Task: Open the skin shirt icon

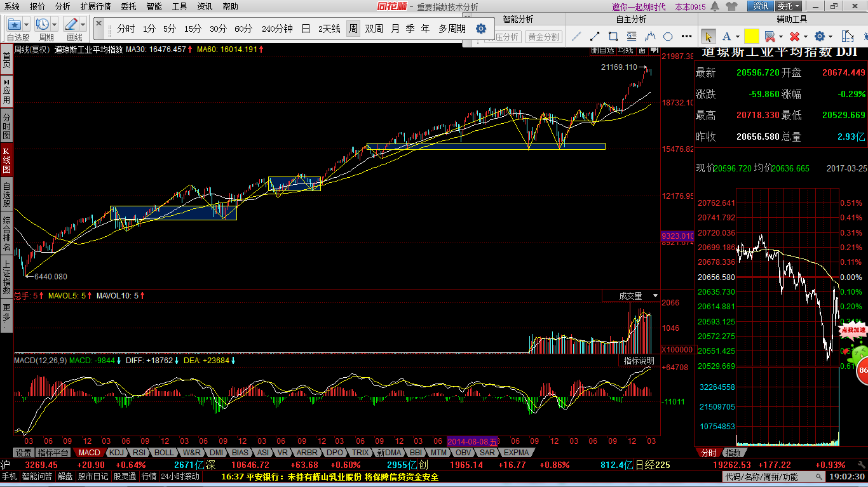Action: coord(732,6)
